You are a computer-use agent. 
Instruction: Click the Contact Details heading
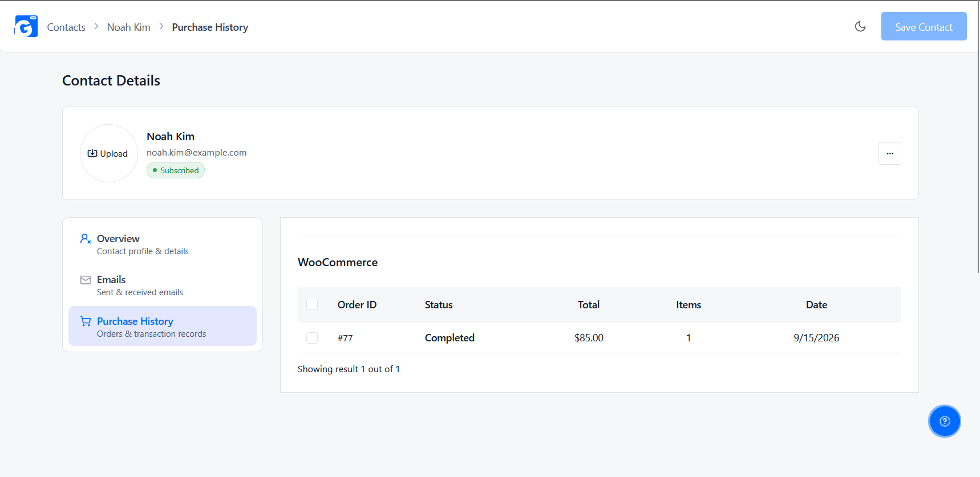click(x=111, y=81)
